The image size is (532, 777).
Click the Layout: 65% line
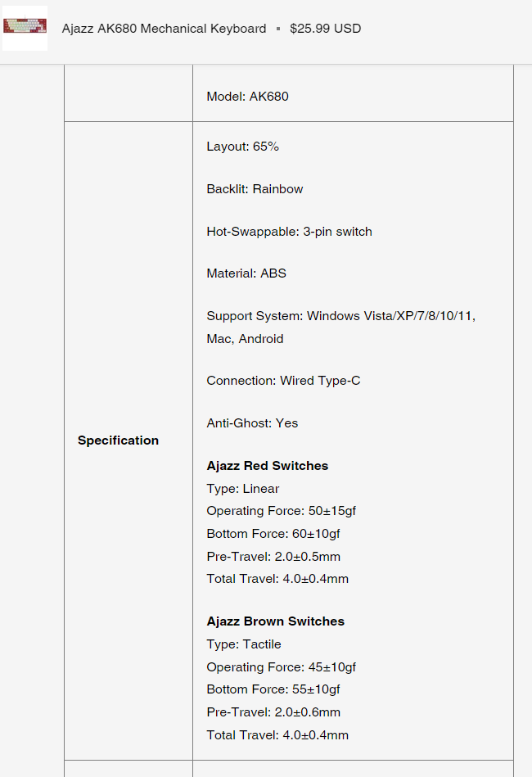[242, 147]
